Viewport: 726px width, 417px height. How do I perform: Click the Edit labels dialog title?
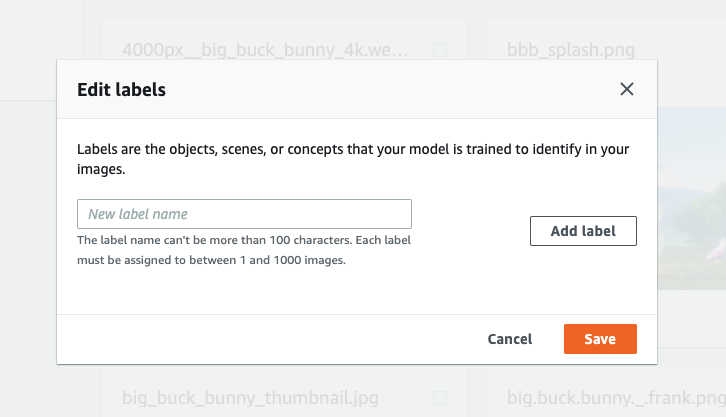(121, 90)
